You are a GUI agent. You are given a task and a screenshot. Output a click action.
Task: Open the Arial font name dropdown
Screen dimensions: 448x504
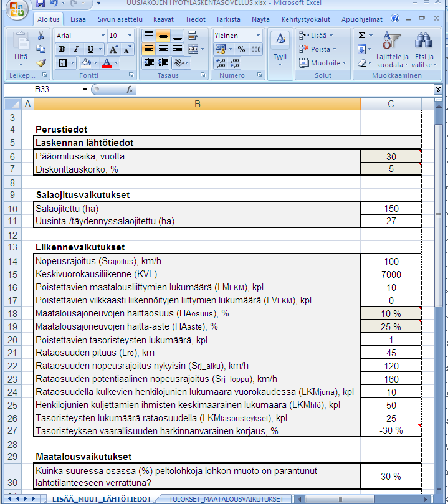pyautogui.click(x=103, y=36)
